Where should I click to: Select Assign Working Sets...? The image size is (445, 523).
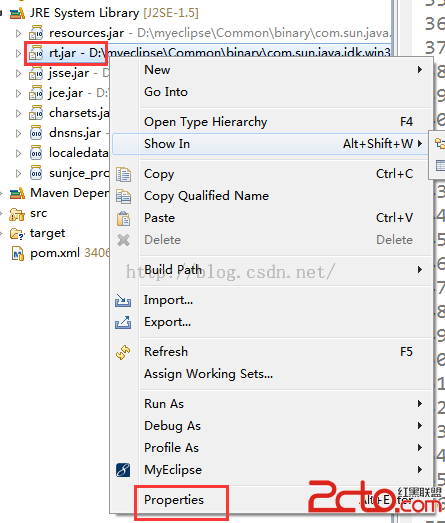tap(271, 374)
